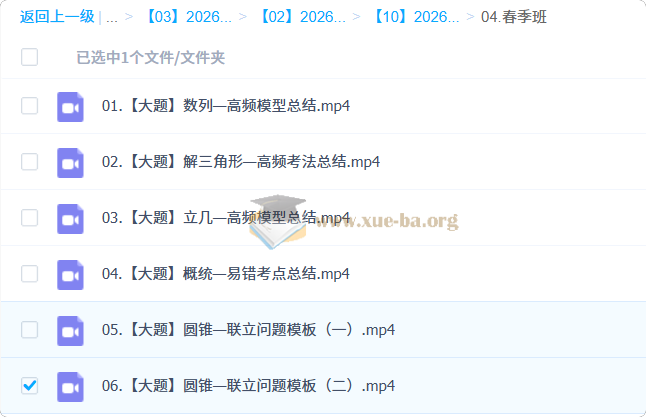This screenshot has height=417, width=646.
Task: Toggle the select-all checkbox in header
Action: pyautogui.click(x=30, y=57)
